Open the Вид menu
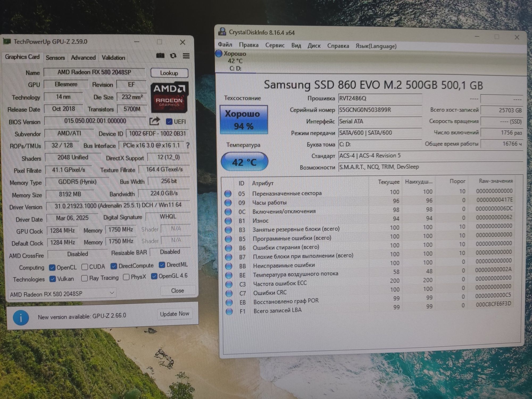Viewport: 532px width, 399px height. click(296, 45)
